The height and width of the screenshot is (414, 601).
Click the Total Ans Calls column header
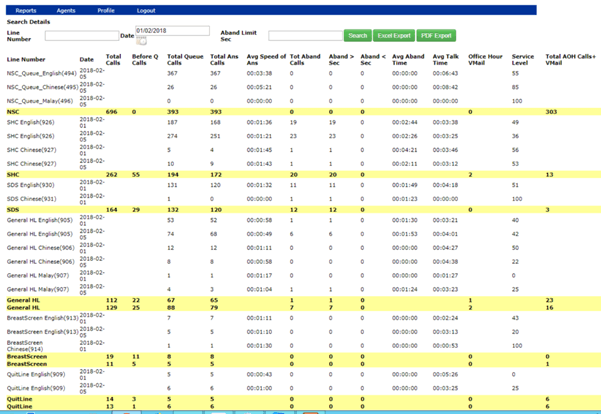coord(224,59)
